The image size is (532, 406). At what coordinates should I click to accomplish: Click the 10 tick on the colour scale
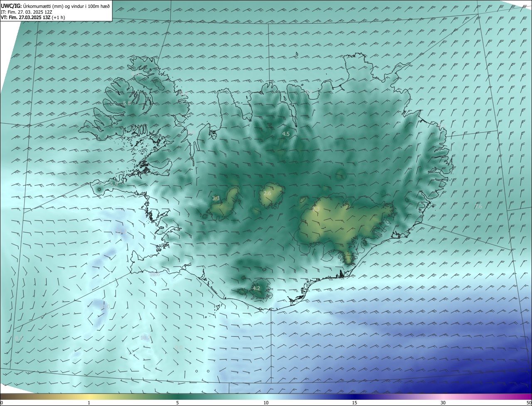266,403
